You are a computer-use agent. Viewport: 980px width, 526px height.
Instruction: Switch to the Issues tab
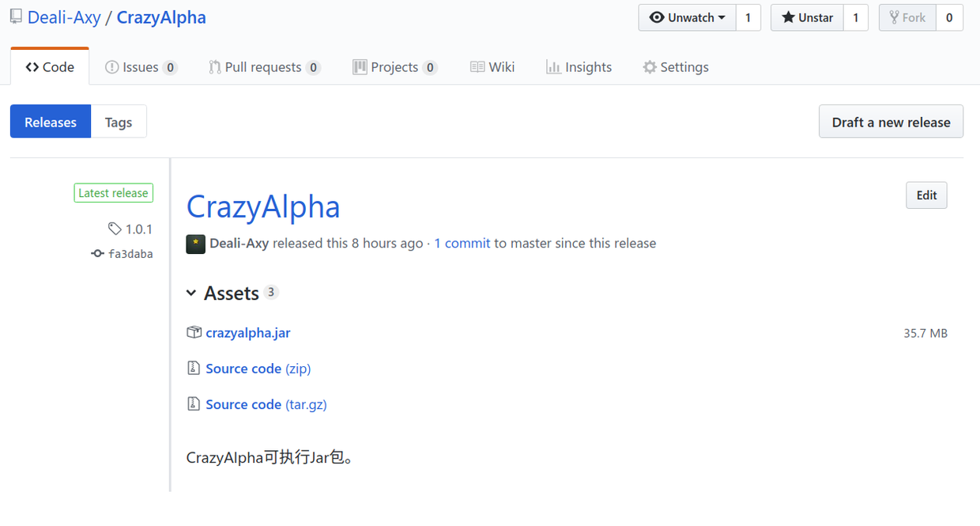coord(141,67)
